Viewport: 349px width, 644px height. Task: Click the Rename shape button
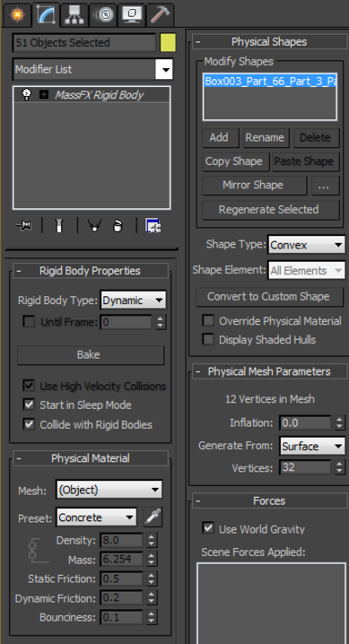pos(266,137)
